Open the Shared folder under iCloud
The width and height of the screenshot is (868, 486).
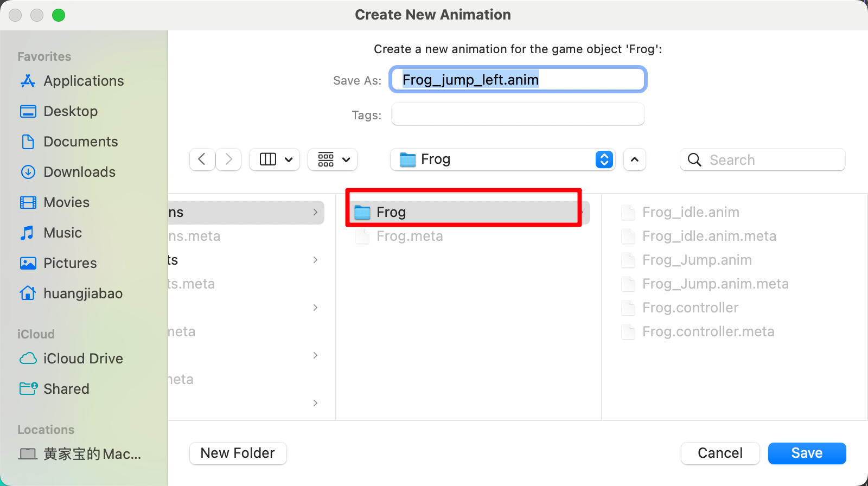pyautogui.click(x=54, y=389)
